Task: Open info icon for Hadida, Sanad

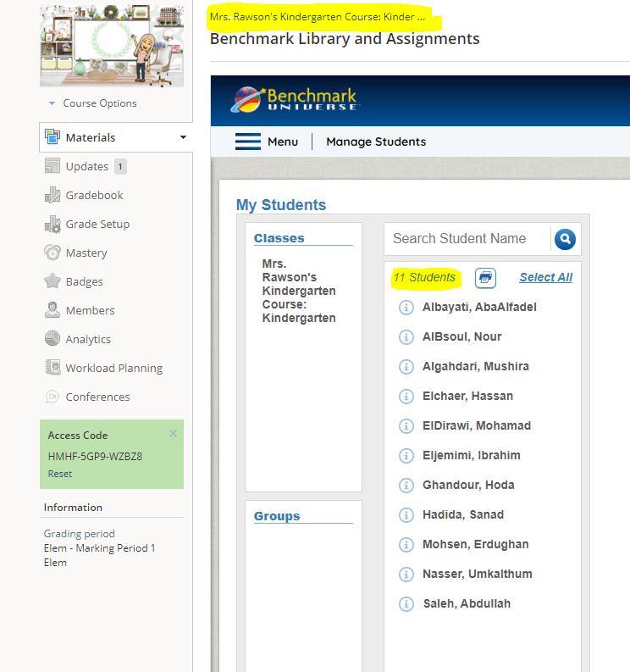Action: tap(406, 514)
